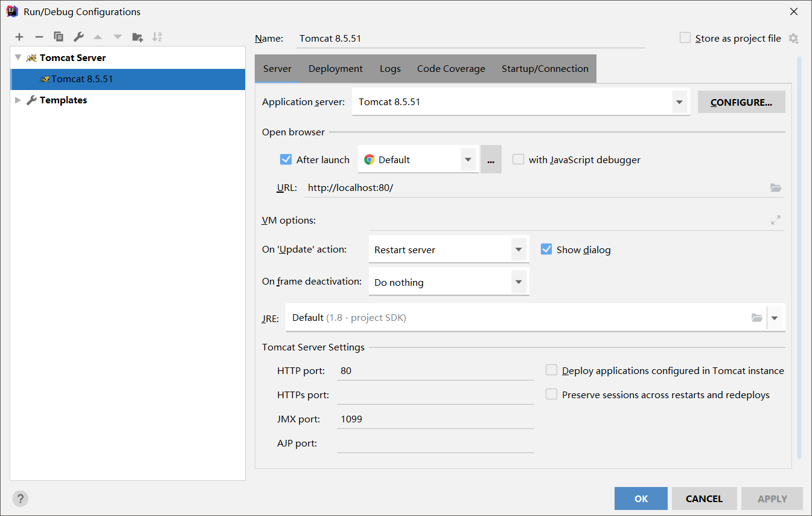This screenshot has height=516, width=812.
Task: Uncheck the After launch checkbox
Action: coord(286,160)
